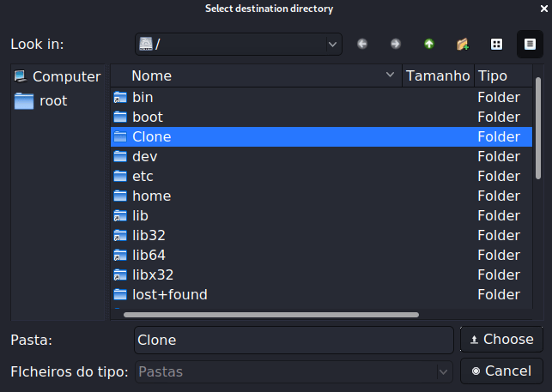Image resolution: width=552 pixels, height=392 pixels.
Task: Open root folder in the sidebar
Action: [x=52, y=100]
